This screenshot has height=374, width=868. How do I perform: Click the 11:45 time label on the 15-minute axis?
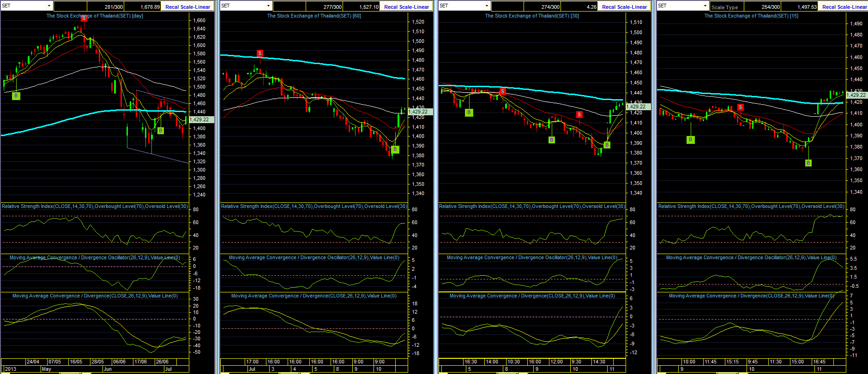click(x=711, y=362)
